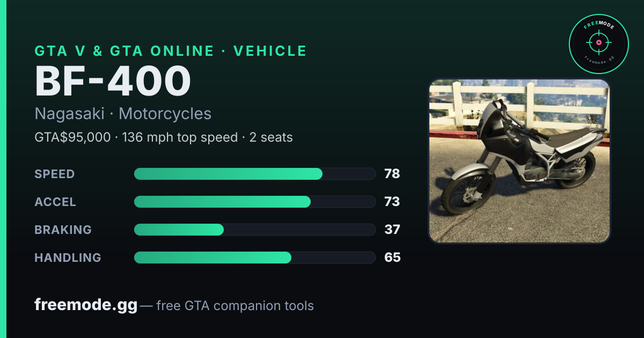The height and width of the screenshot is (338, 644).
Task: Click the Accel stat bar
Action: (x=254, y=202)
